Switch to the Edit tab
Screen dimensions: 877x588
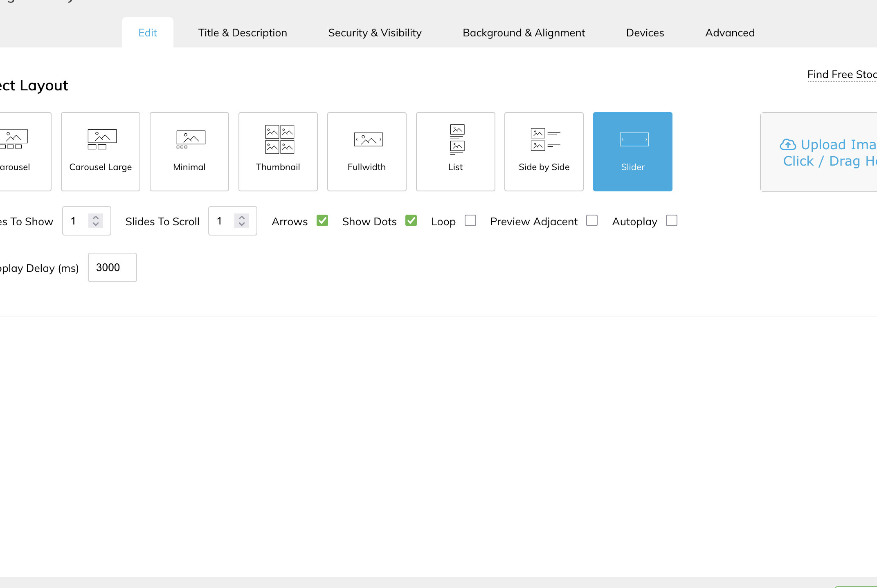(x=148, y=33)
